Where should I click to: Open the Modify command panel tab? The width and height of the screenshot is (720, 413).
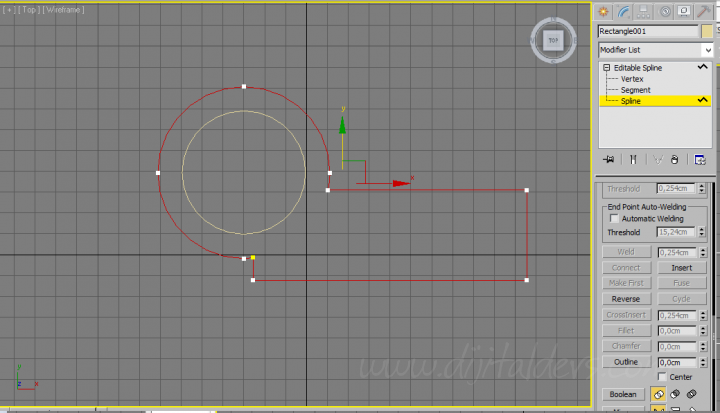point(623,12)
